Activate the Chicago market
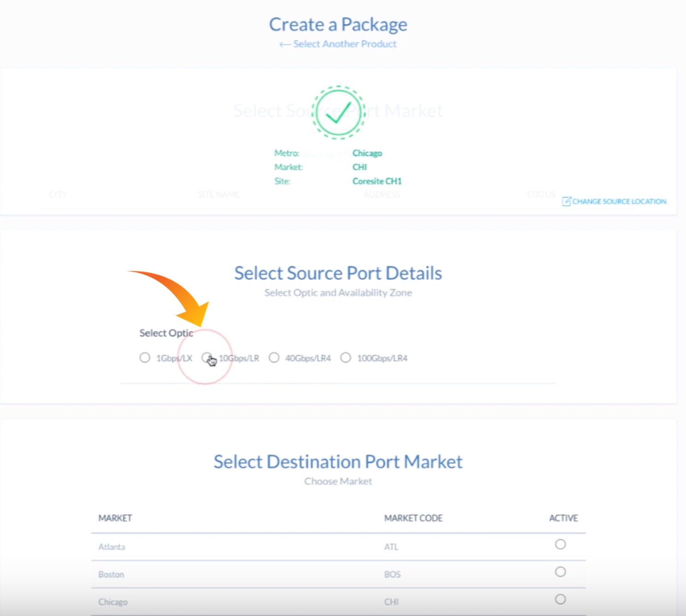 (x=560, y=599)
